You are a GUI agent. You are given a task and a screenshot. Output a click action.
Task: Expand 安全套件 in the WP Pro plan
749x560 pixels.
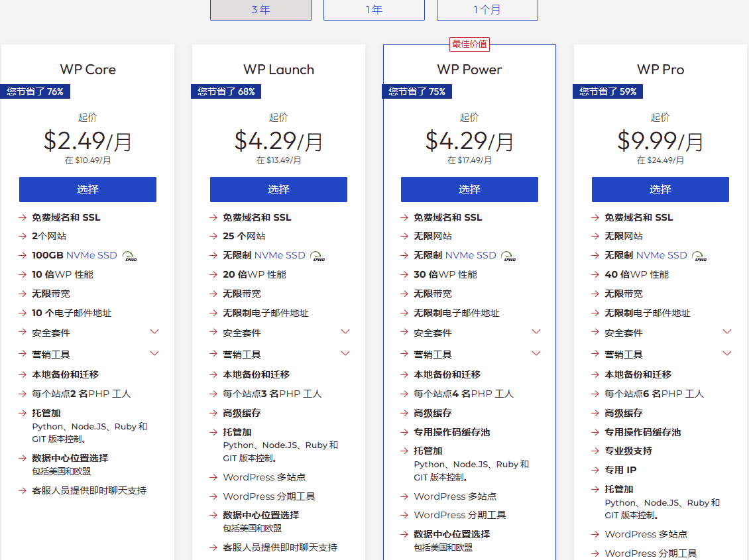tap(727, 331)
